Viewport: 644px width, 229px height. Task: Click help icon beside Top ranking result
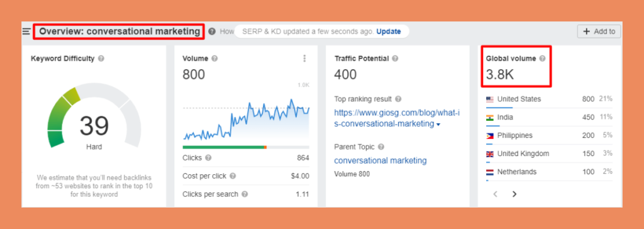click(398, 99)
